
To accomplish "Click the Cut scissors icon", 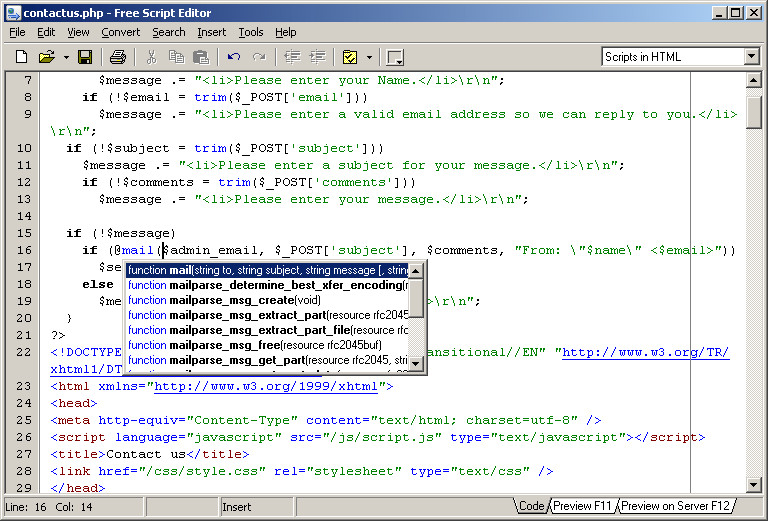I will [151, 57].
